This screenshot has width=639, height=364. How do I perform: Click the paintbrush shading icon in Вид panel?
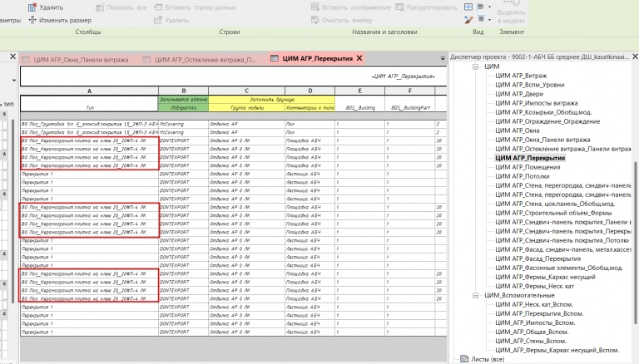[468, 19]
